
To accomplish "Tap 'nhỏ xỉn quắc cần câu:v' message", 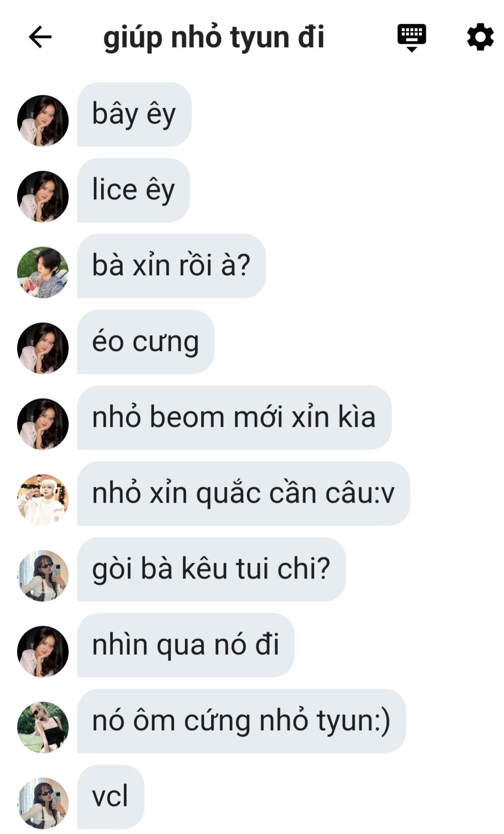I will click(244, 494).
